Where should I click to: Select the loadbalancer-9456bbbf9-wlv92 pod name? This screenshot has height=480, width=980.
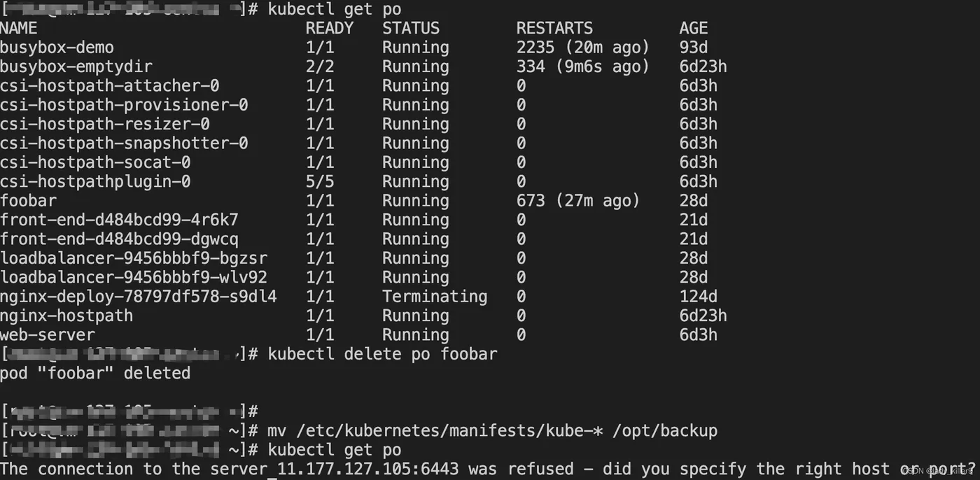[133, 277]
